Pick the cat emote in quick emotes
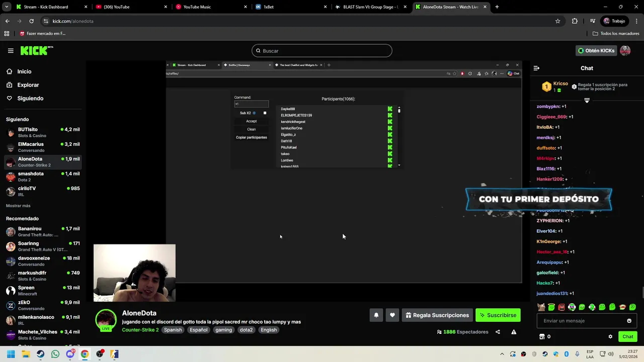 tap(541, 307)
